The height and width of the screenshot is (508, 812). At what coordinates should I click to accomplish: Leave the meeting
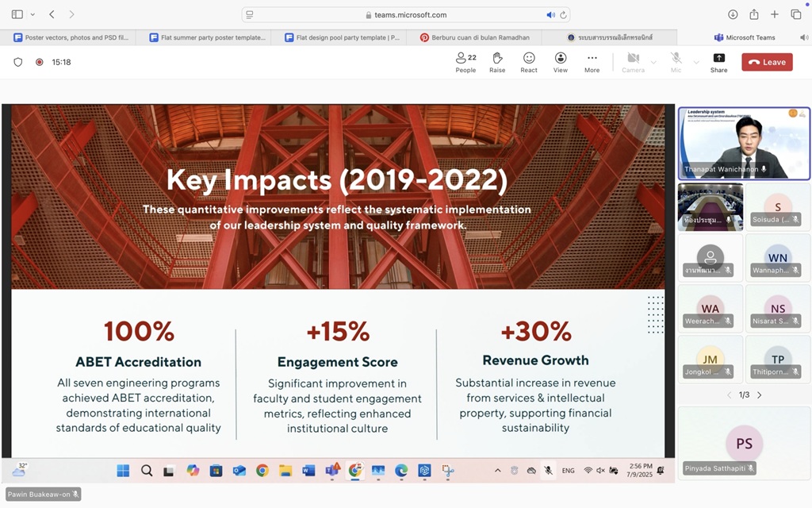coord(767,62)
